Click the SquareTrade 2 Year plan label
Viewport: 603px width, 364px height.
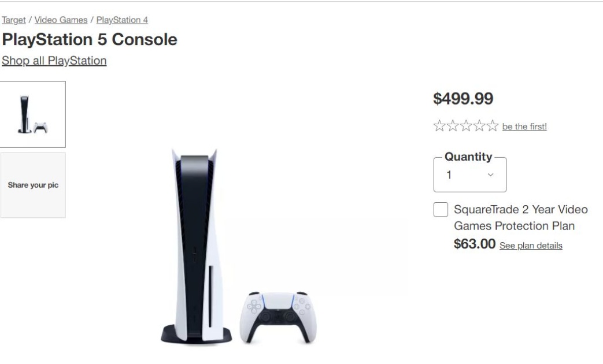(520, 217)
